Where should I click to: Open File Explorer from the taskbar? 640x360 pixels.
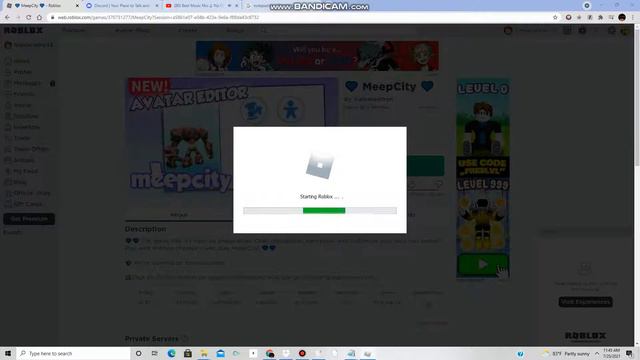[204, 353]
